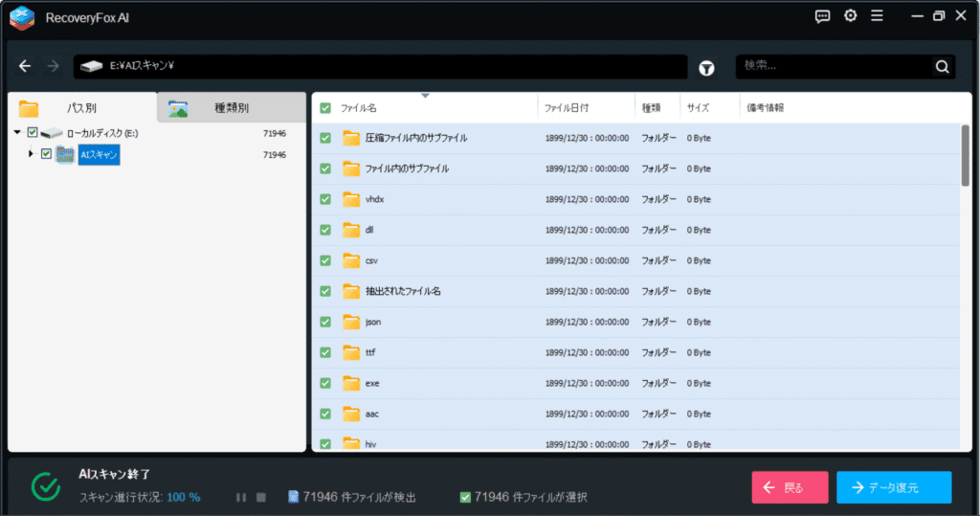Click folder icon of ttf row
The image size is (980, 516).
[x=351, y=352]
